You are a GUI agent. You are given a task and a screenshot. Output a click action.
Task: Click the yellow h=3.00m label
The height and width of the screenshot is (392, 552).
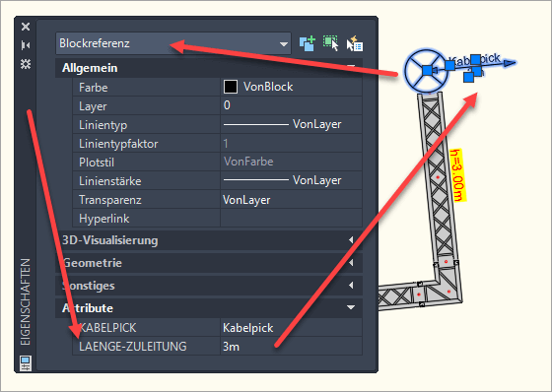[458, 175]
